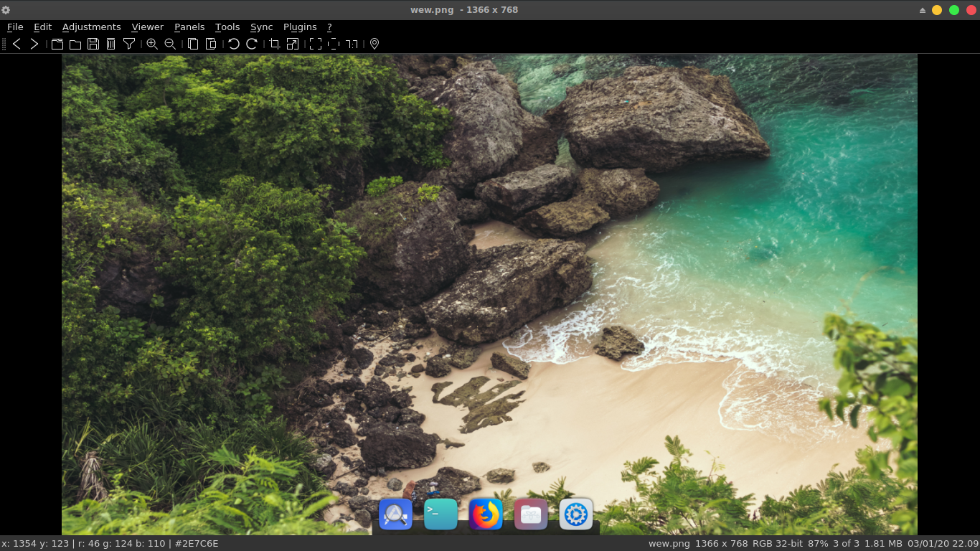Select the Zoom In magnifier tool
This screenshot has width=980, height=551.
151,44
